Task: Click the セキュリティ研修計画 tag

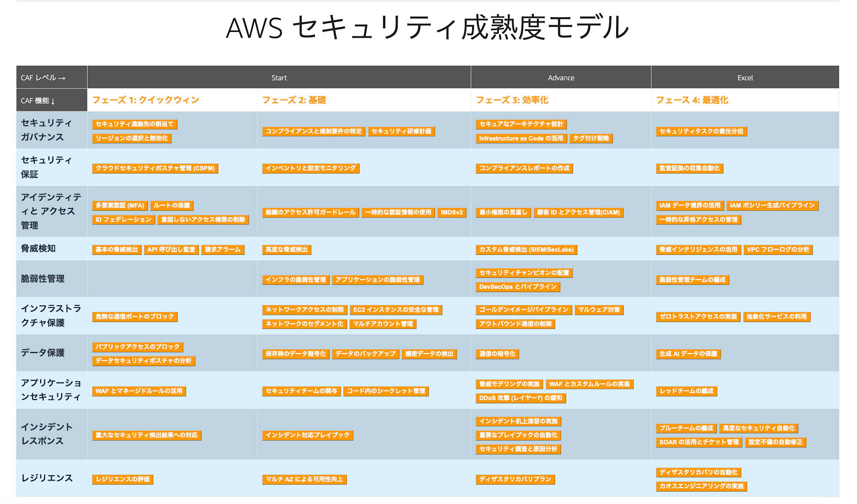Action: pyautogui.click(x=402, y=131)
